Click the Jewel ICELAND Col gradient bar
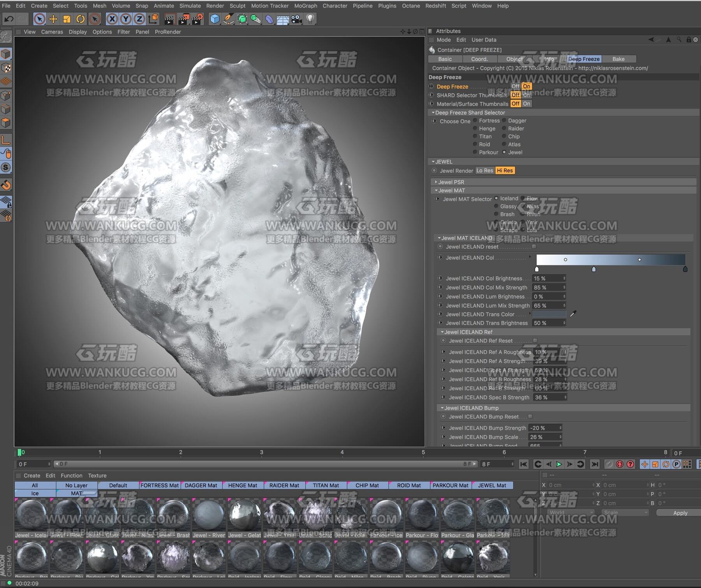The height and width of the screenshot is (588, 701). (611, 260)
